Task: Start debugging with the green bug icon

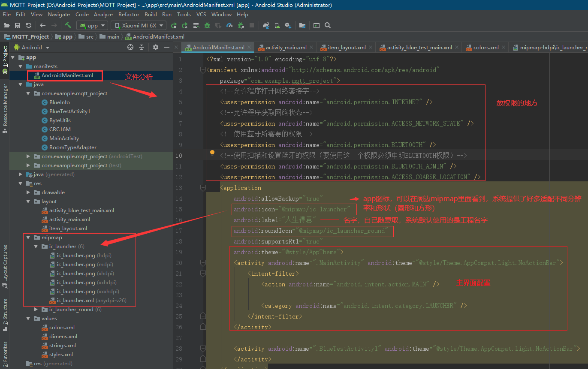Action: pos(207,25)
